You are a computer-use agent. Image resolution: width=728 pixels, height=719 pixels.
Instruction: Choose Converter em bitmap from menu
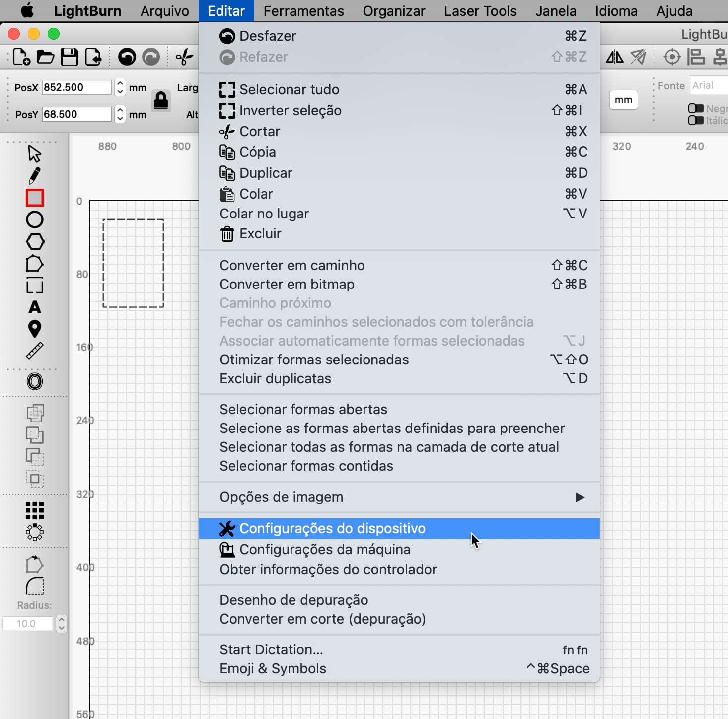tap(287, 285)
